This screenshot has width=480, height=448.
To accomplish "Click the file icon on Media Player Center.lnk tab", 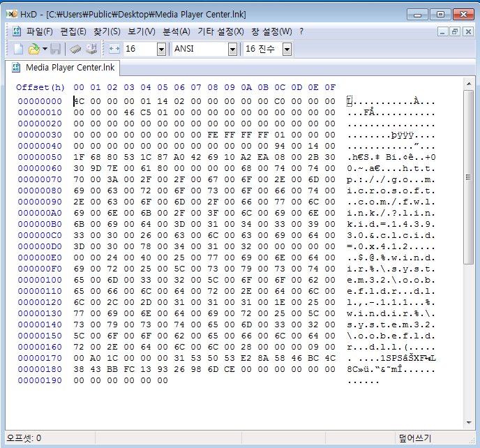I will (x=16, y=68).
